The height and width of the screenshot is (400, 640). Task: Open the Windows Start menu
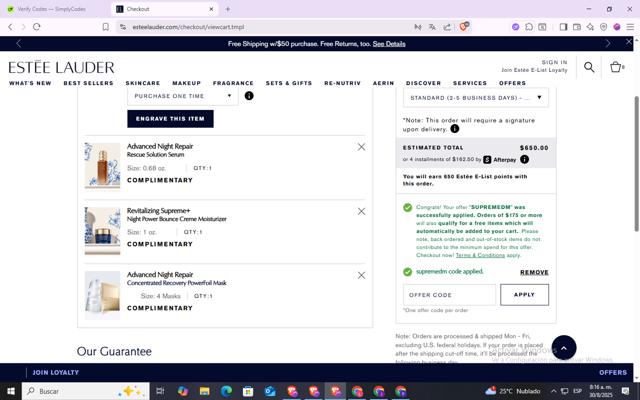click(11, 391)
